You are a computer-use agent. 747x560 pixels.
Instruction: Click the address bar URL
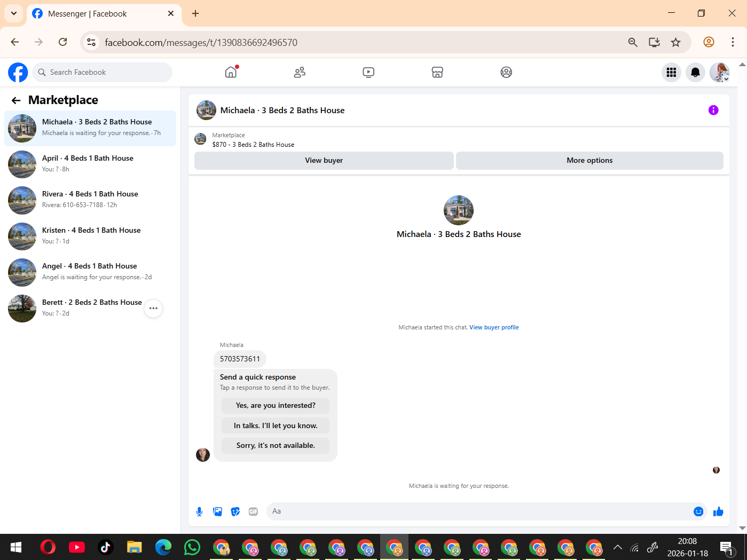coord(201,43)
